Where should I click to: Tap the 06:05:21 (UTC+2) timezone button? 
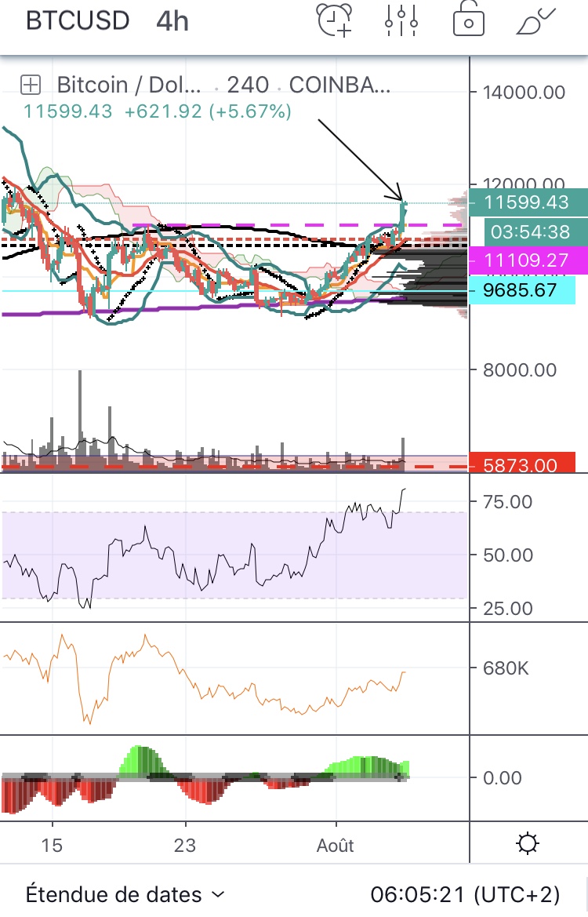[465, 894]
